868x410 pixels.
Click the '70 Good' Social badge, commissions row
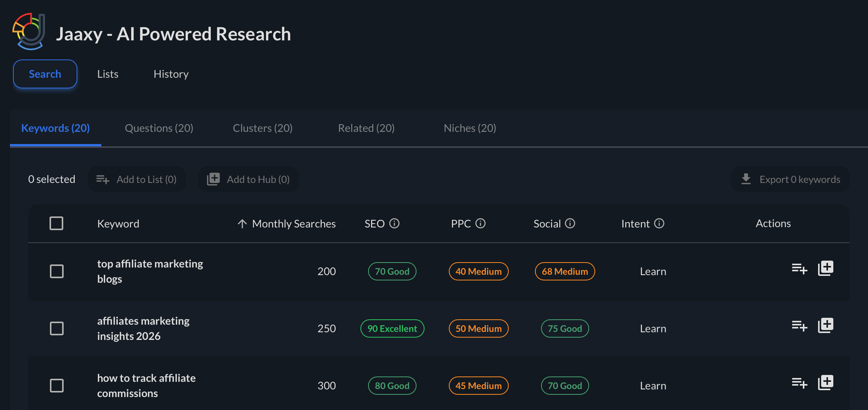(565, 386)
